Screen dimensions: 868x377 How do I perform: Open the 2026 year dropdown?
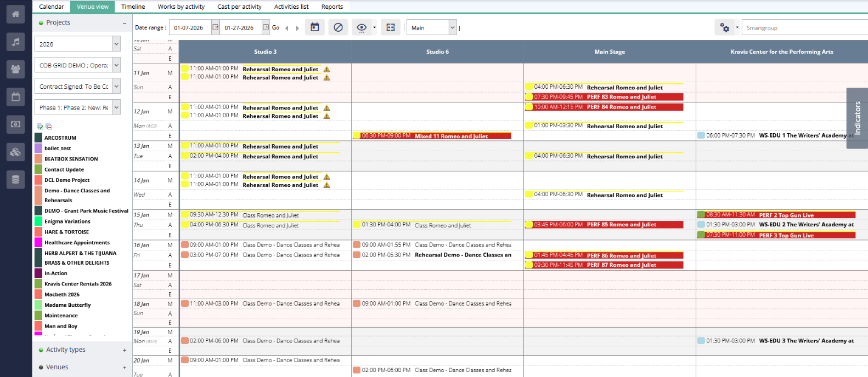116,44
